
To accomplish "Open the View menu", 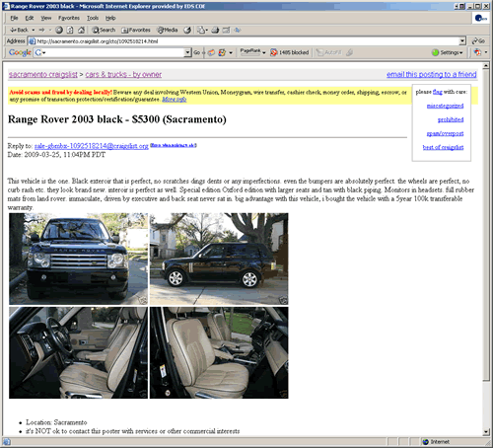I will click(x=46, y=18).
